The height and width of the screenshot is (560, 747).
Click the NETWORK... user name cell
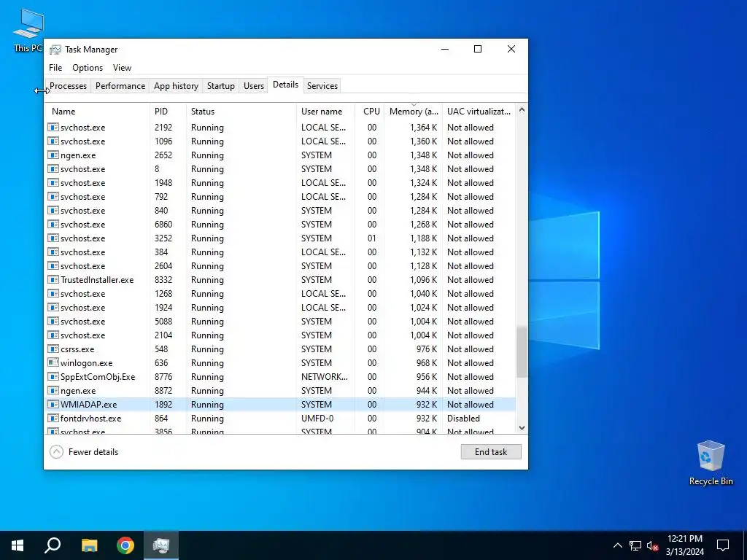pyautogui.click(x=325, y=377)
